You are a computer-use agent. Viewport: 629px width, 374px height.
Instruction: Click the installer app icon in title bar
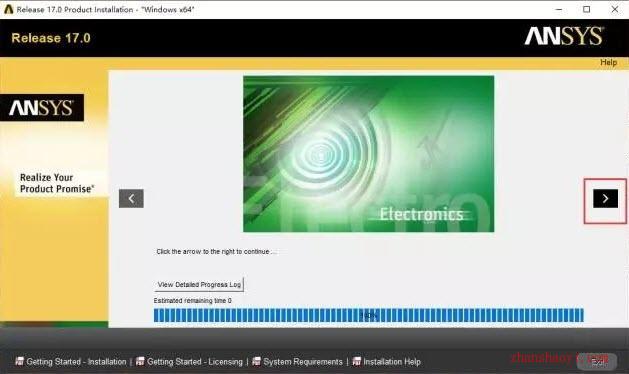click(8, 9)
